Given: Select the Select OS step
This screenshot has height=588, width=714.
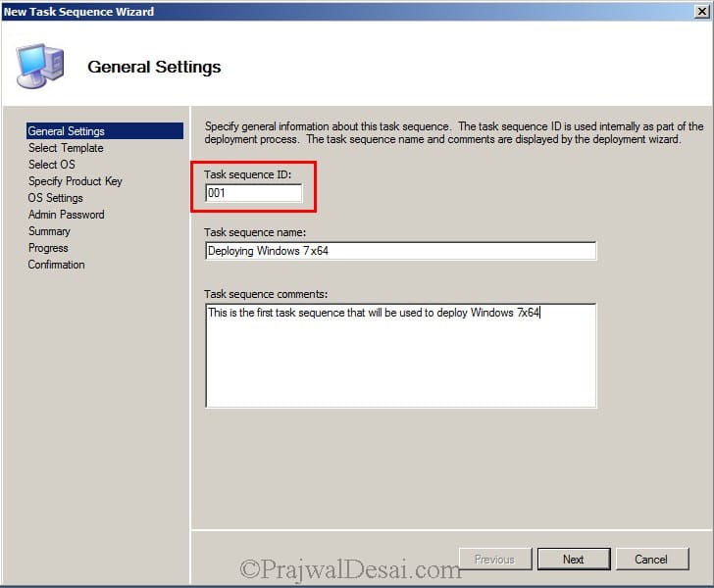Looking at the screenshot, I should [51, 165].
